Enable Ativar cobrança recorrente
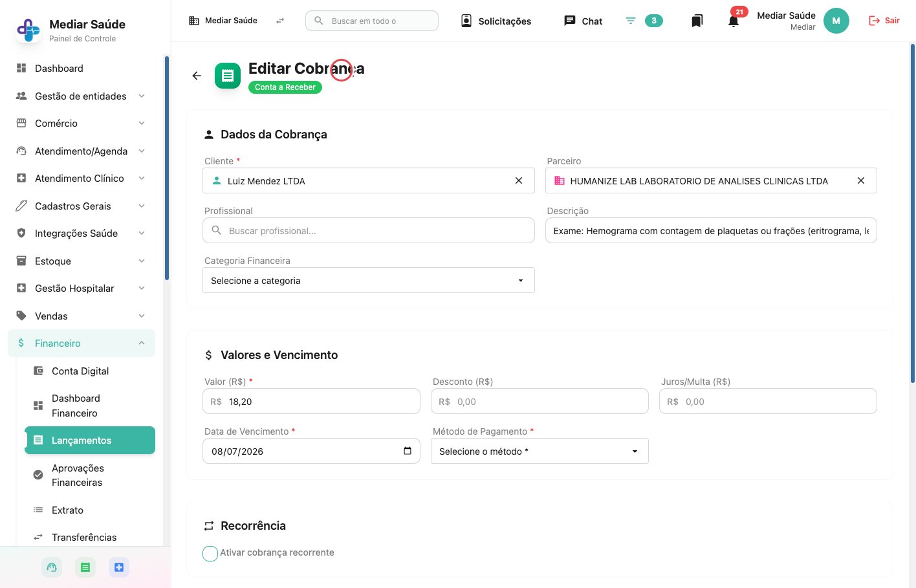Viewport: 916px width, 588px height. coord(210,553)
